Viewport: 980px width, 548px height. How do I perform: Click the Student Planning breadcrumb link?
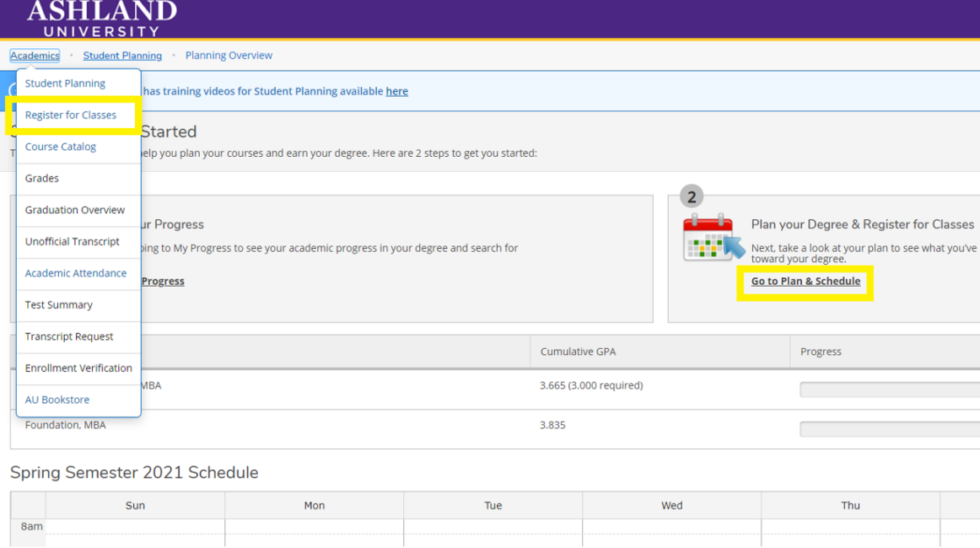122,56
